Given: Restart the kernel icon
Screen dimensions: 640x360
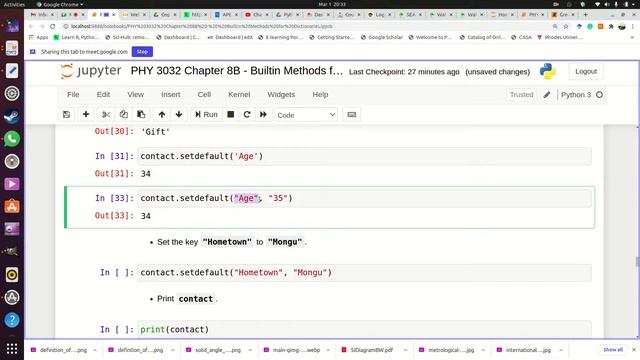Looking at the screenshot, I should pyautogui.click(x=247, y=115).
